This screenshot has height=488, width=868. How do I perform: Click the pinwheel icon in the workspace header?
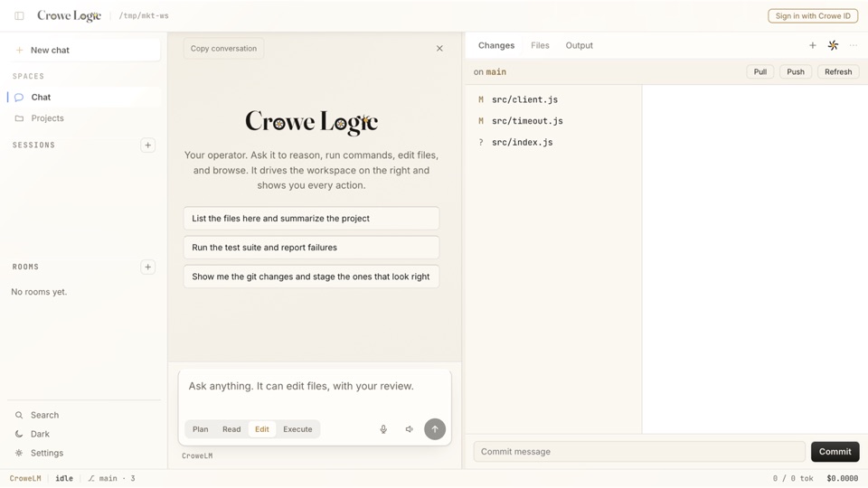click(833, 45)
